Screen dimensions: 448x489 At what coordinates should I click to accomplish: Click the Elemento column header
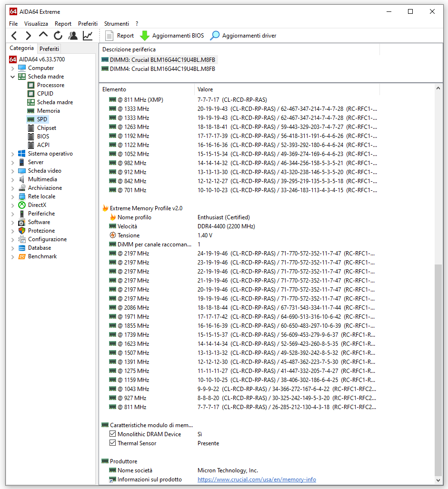(147, 89)
